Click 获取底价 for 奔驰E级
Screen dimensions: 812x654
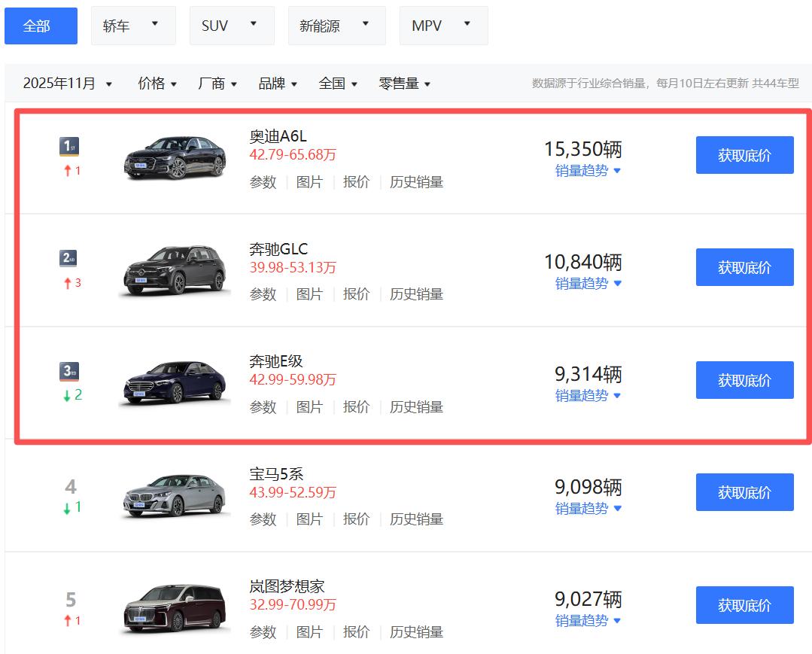point(744,380)
